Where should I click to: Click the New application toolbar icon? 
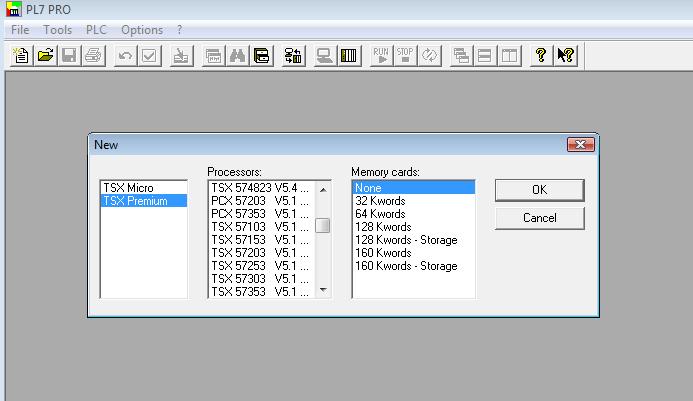(21, 56)
